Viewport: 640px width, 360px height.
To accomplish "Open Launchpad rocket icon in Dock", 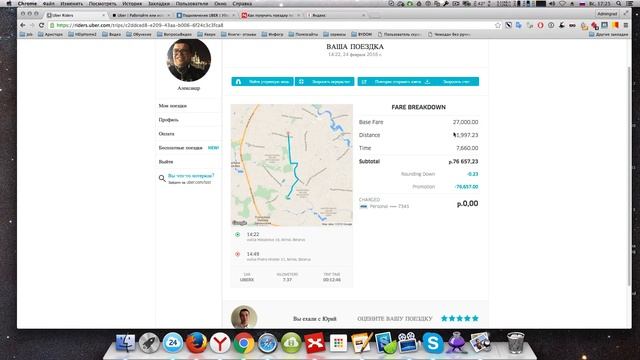I will click(149, 342).
